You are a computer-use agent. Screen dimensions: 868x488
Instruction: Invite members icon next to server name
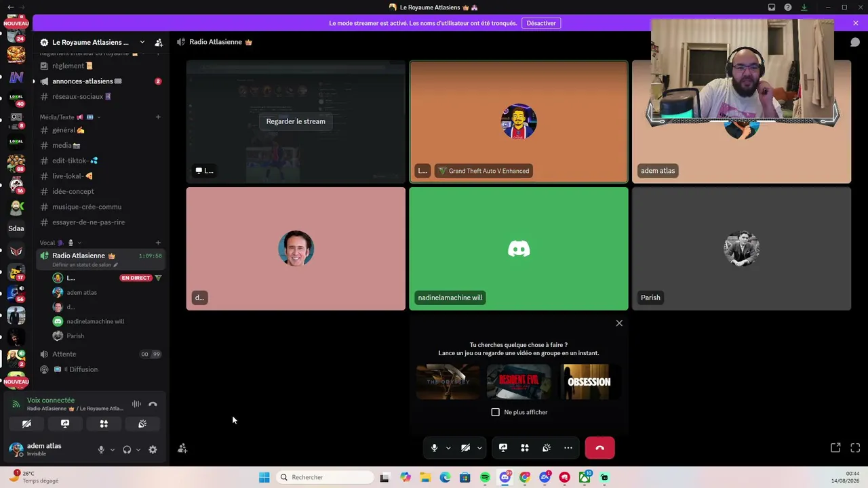[159, 42]
